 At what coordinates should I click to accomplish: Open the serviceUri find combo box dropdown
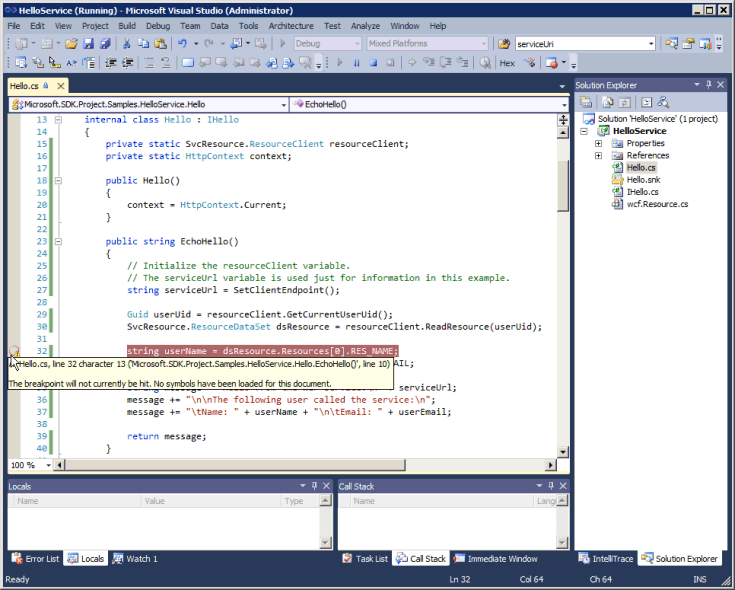pyautogui.click(x=651, y=44)
